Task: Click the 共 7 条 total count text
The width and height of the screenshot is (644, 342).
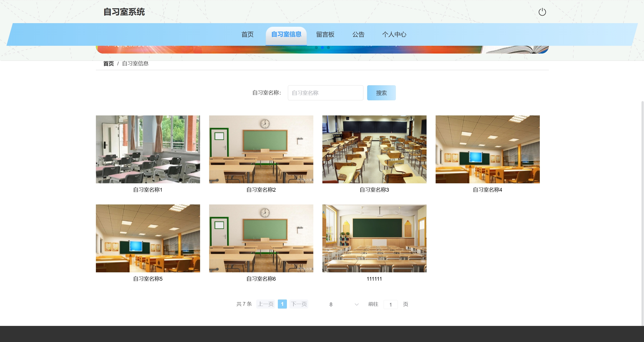Action: pos(244,304)
